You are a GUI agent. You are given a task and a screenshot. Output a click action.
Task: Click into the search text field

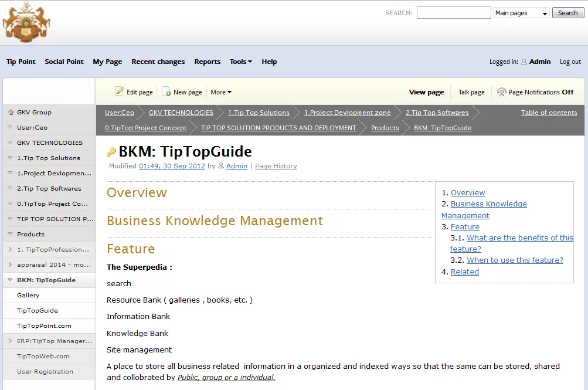453,13
